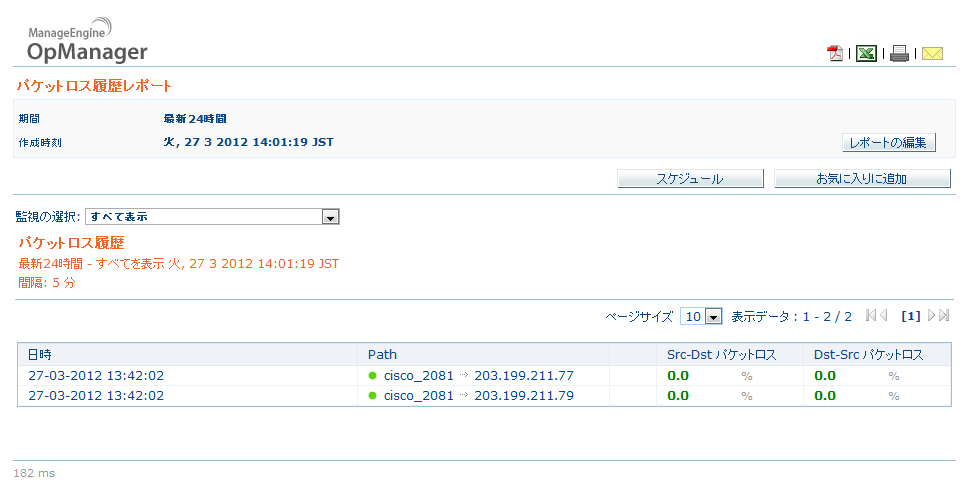
Task: Open the 監視の選択 dropdown
Action: coord(213,216)
